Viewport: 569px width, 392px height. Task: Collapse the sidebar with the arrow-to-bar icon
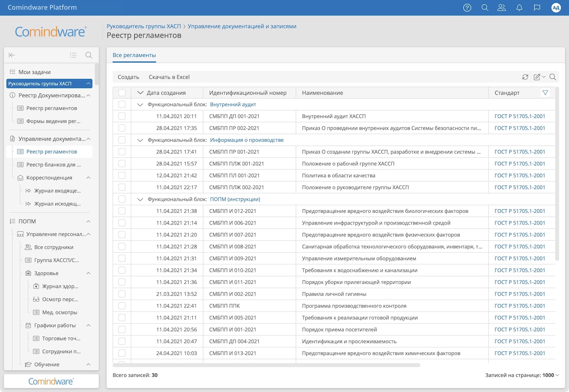coord(12,55)
